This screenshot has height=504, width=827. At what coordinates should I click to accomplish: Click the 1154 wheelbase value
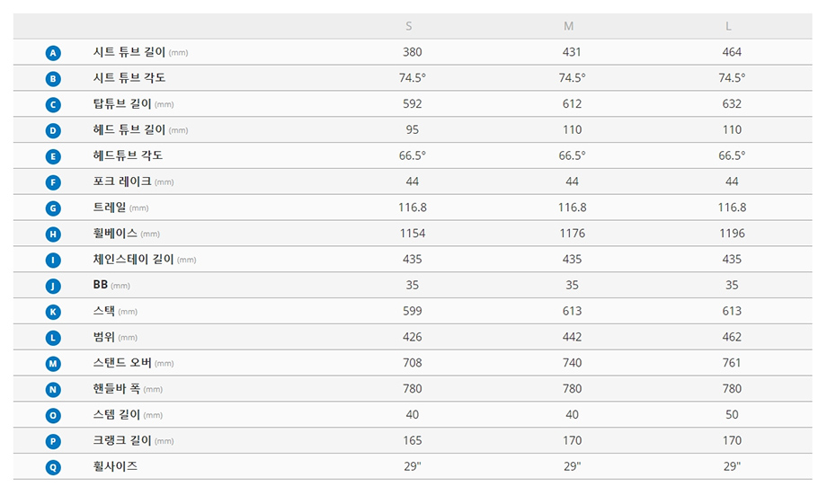412,234
